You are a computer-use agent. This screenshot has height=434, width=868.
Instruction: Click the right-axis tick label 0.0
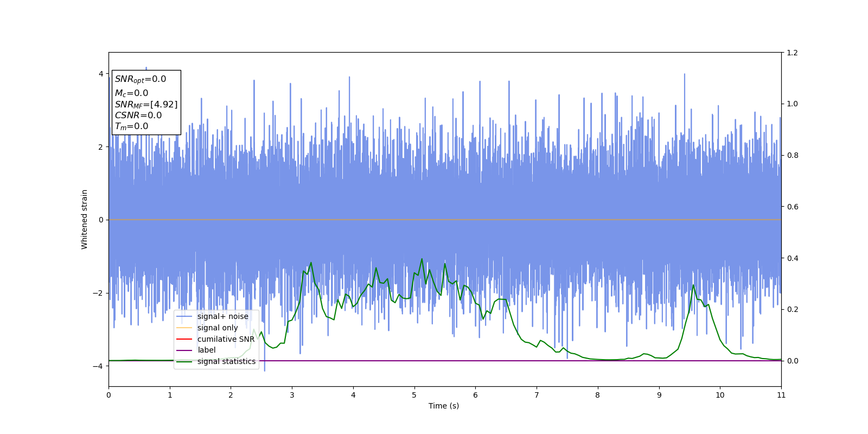[x=792, y=361]
